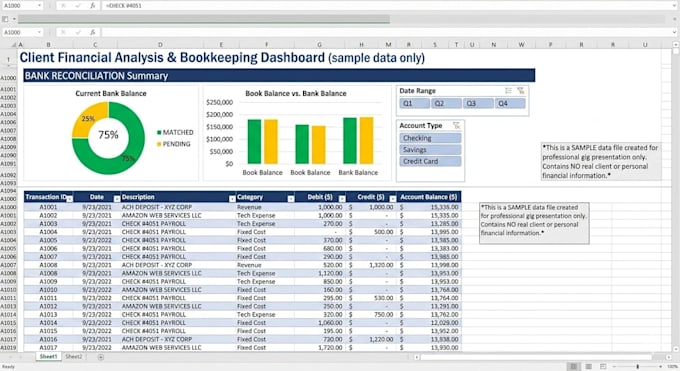Open the Credit ($) column filter dropdown
The height and width of the screenshot is (371, 680).
click(x=393, y=198)
